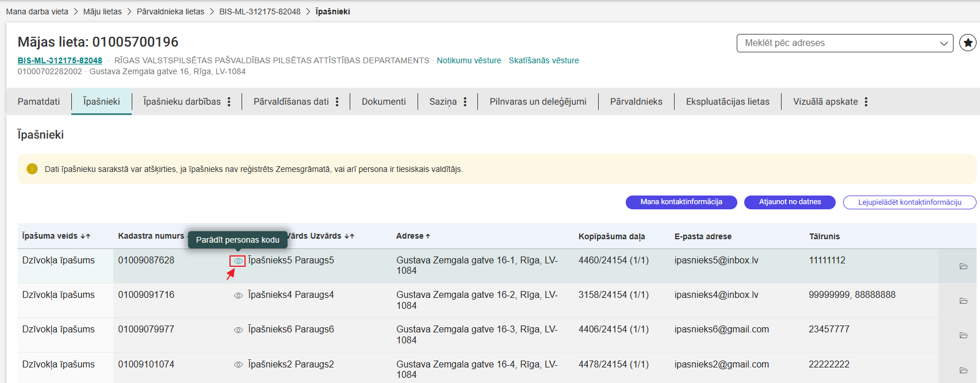The height and width of the screenshot is (383, 980).
Task: Click the star favorite icon
Action: point(968,43)
